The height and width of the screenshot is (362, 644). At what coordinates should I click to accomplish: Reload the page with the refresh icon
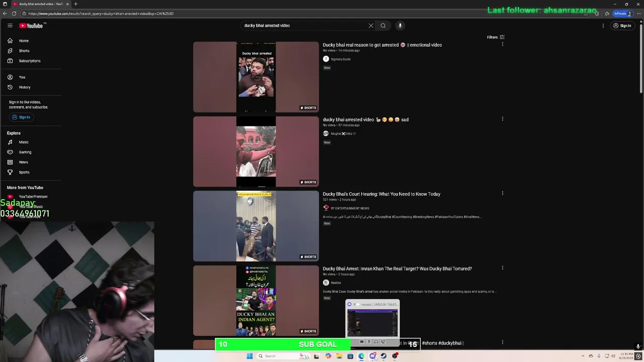(x=14, y=14)
